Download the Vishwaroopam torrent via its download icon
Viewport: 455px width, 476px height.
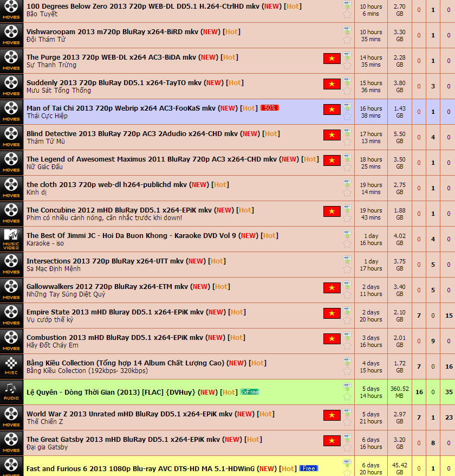tap(347, 30)
